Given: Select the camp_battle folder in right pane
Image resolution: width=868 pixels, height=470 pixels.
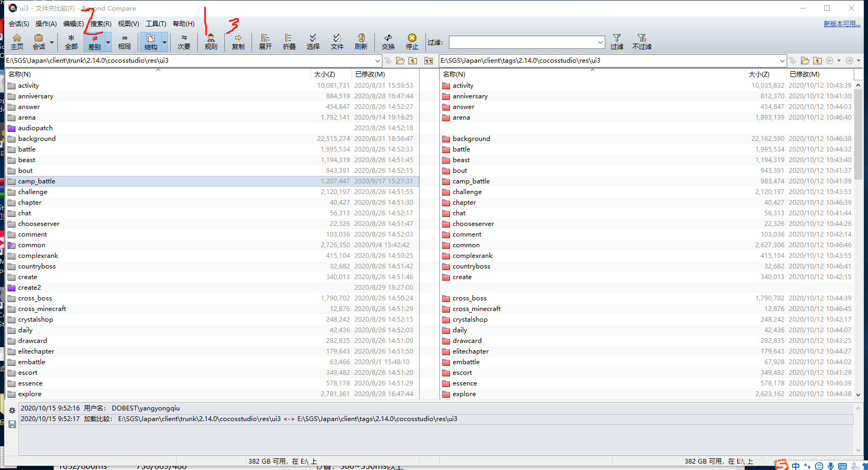Looking at the screenshot, I should pyautogui.click(x=471, y=181).
